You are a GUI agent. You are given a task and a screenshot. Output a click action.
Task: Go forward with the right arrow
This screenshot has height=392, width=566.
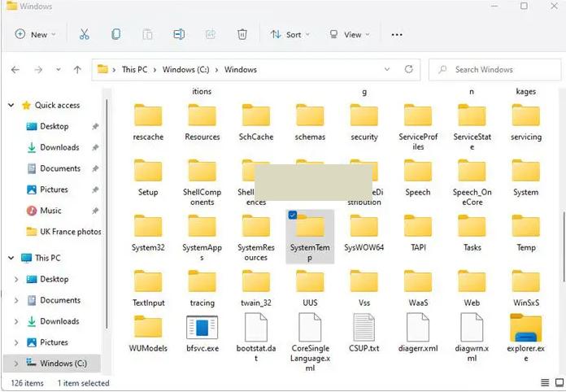(x=38, y=70)
